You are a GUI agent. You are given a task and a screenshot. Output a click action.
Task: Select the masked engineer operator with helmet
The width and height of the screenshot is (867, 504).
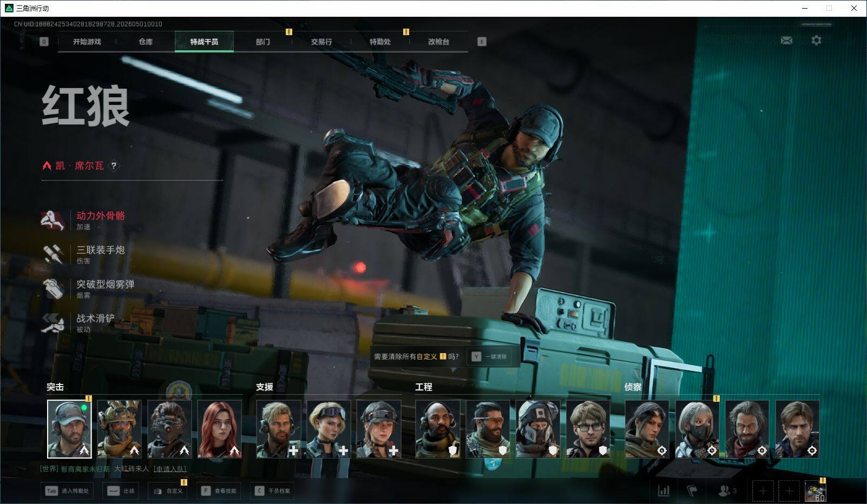coord(538,429)
